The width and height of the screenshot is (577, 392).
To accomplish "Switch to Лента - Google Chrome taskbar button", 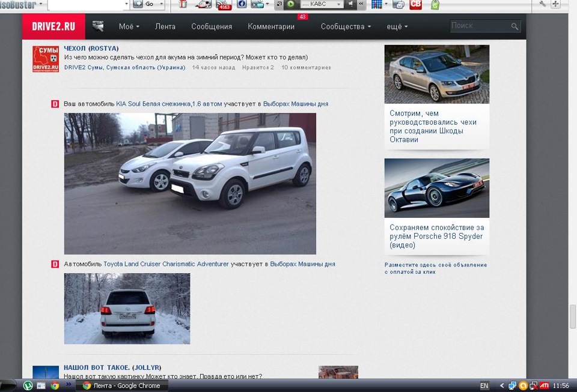I will 122,386.
